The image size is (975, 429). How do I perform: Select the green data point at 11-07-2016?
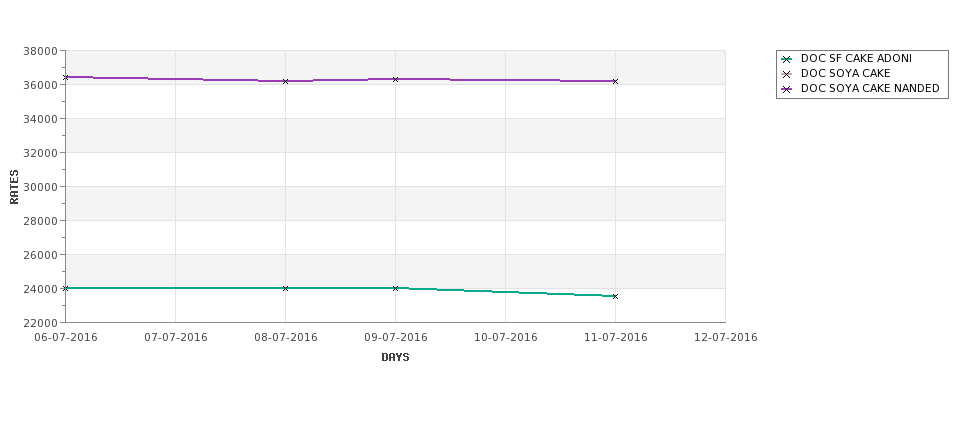click(616, 297)
